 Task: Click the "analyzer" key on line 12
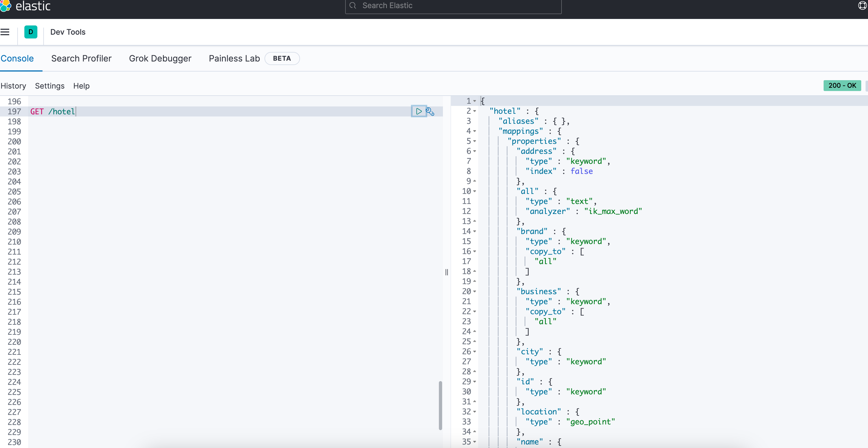(x=547, y=211)
